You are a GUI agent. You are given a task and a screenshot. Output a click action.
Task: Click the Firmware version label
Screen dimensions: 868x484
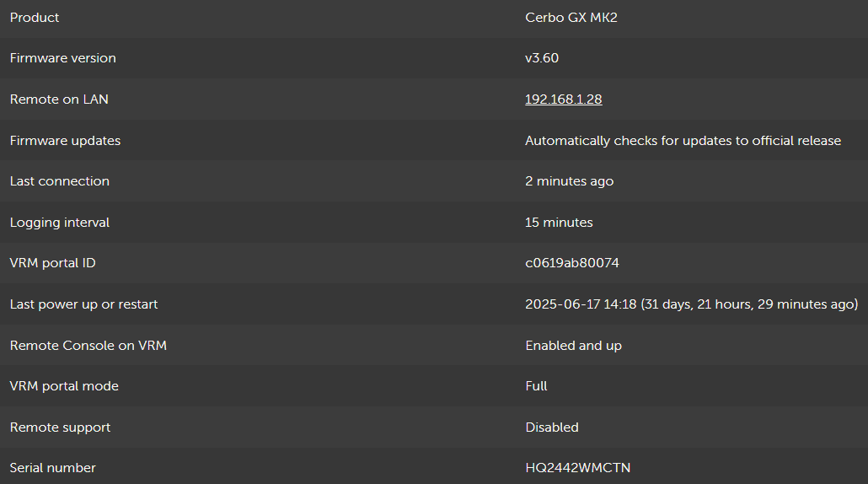pyautogui.click(x=62, y=58)
